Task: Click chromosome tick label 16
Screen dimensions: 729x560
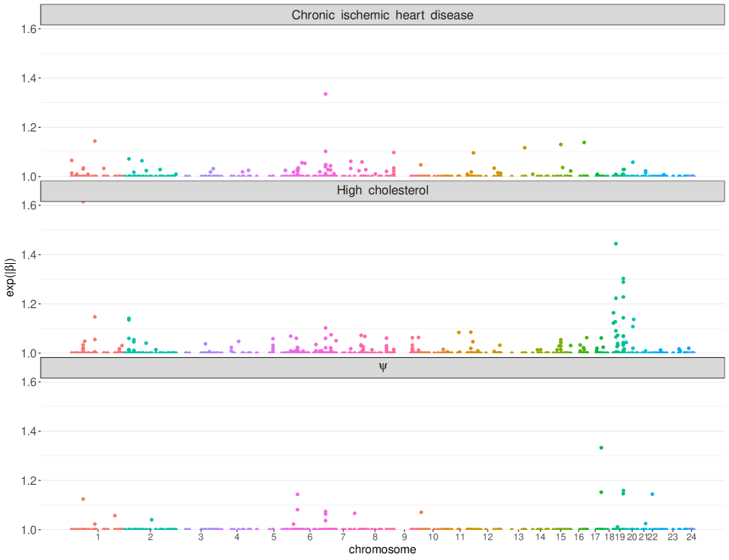Action: click(x=579, y=537)
